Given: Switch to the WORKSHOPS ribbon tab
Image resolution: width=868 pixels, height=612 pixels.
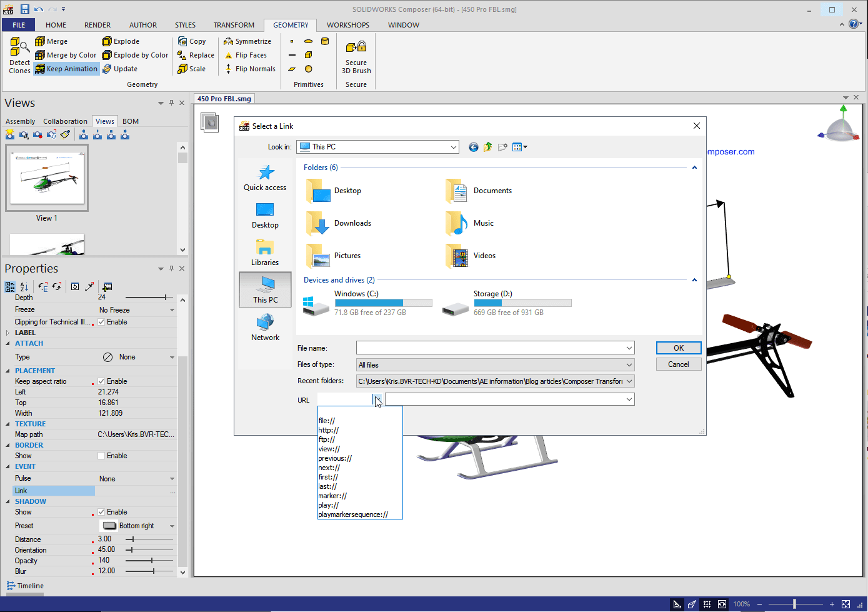Looking at the screenshot, I should click(x=347, y=25).
